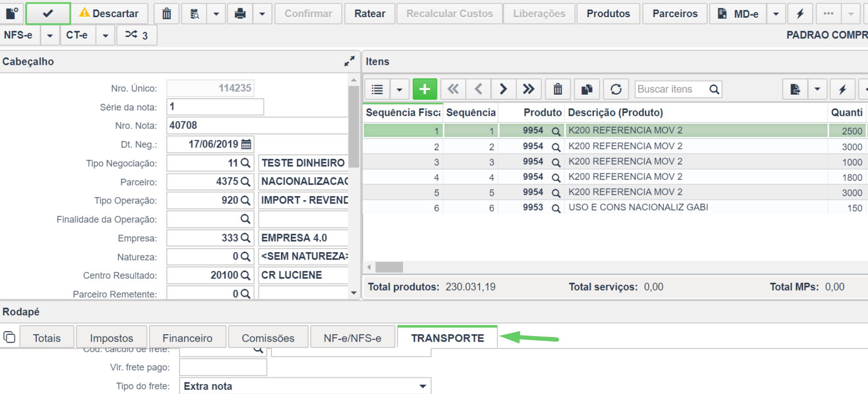
Task: Click the new document icon in the top toolbar
Action: tap(12, 13)
